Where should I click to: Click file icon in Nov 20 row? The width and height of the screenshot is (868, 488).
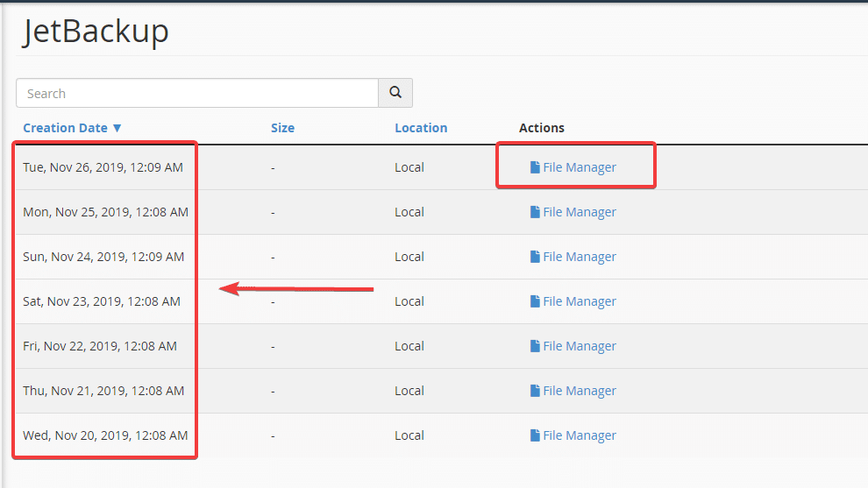[535, 435]
